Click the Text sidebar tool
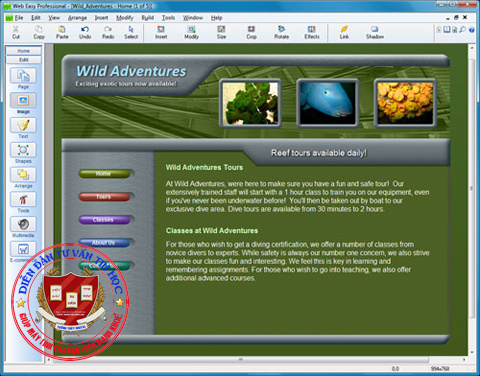Screen dimensions: 480x376 [23, 128]
